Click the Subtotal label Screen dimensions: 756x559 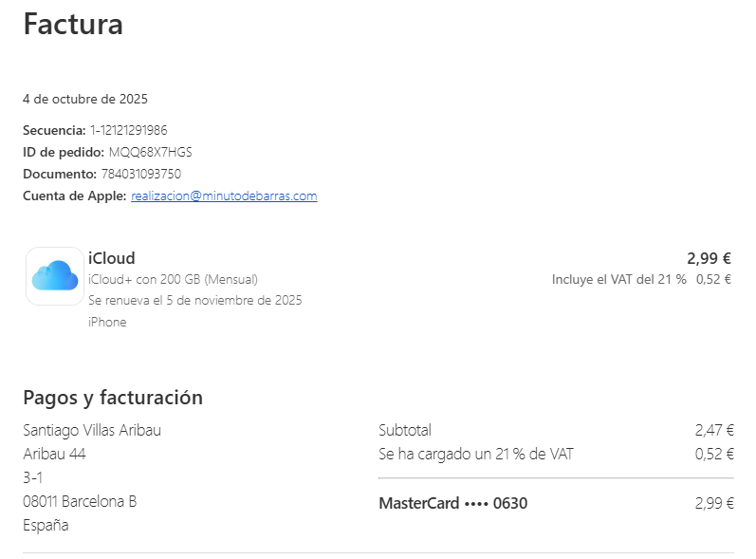pyautogui.click(x=404, y=430)
